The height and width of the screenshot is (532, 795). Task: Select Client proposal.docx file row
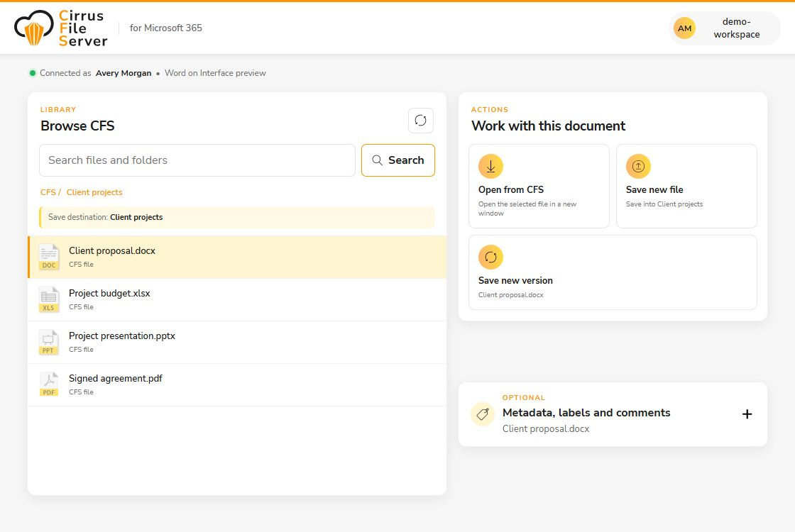tap(237, 257)
